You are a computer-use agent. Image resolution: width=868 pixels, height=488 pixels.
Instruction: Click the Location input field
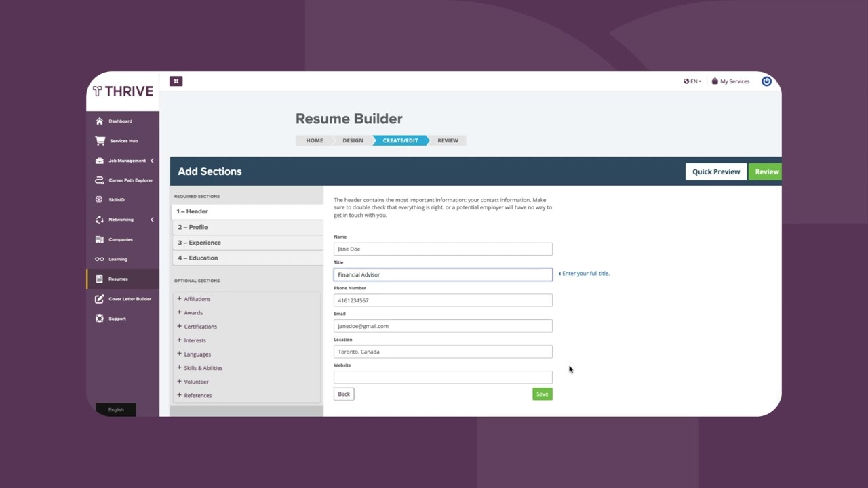[443, 352]
